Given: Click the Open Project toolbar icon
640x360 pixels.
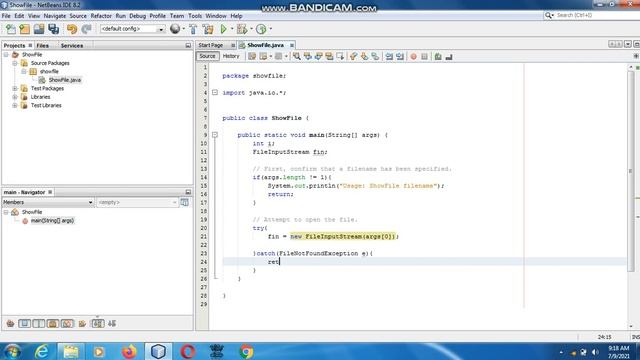Looking at the screenshot, I should (x=39, y=29).
